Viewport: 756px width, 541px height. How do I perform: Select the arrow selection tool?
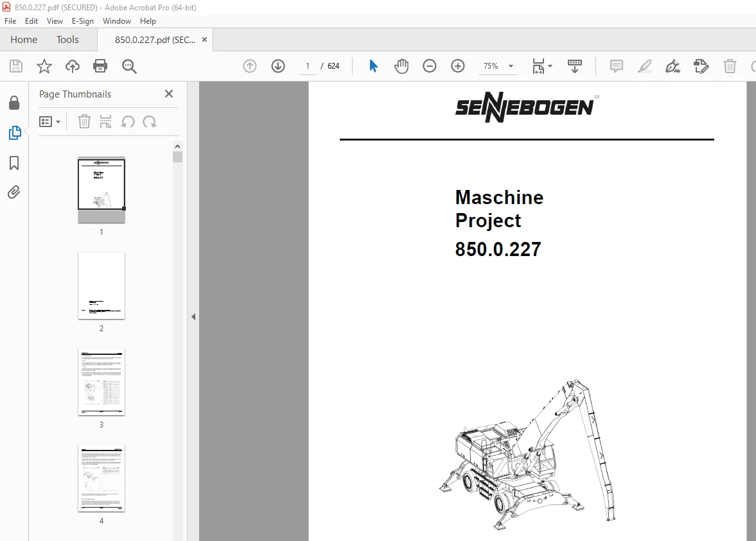(373, 66)
